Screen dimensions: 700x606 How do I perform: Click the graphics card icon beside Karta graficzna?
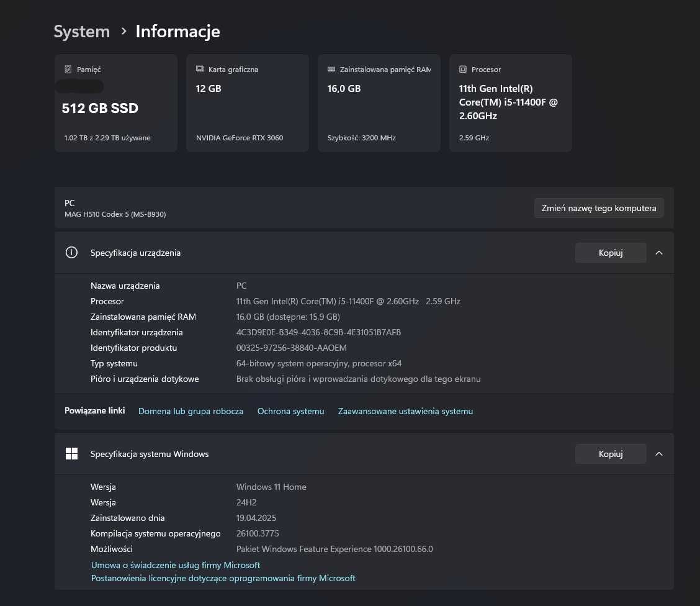[x=200, y=69]
